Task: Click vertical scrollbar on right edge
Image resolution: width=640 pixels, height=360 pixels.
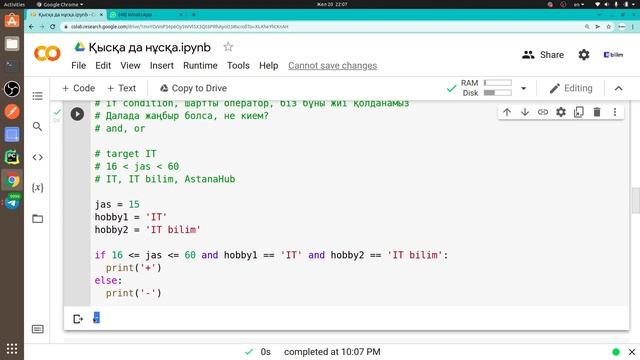Action: [x=636, y=200]
